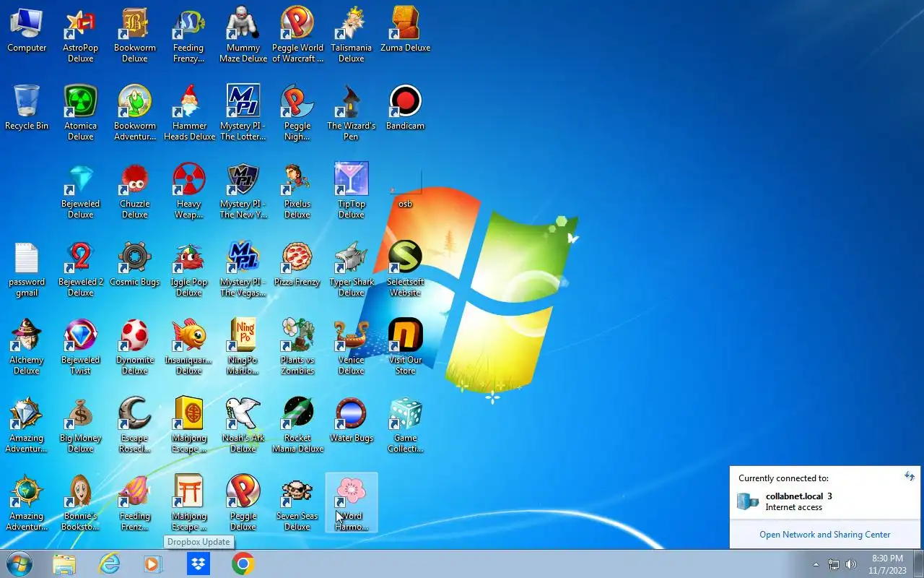Select the Bejeweled Twist shortcut

tap(80, 347)
